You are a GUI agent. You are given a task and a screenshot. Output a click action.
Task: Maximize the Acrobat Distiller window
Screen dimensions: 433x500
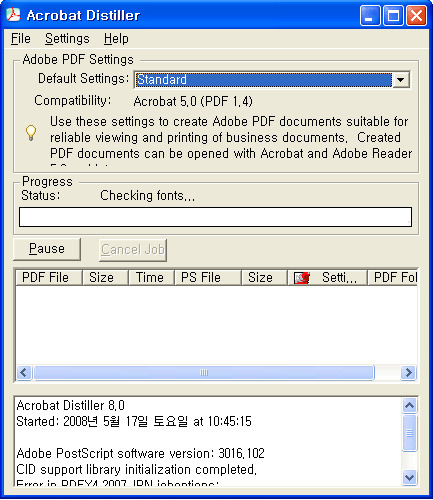coord(393,15)
